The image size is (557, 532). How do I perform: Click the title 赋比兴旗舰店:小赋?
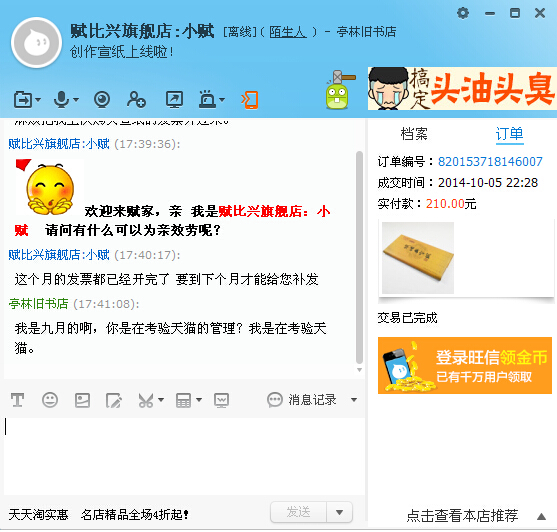pos(142,31)
